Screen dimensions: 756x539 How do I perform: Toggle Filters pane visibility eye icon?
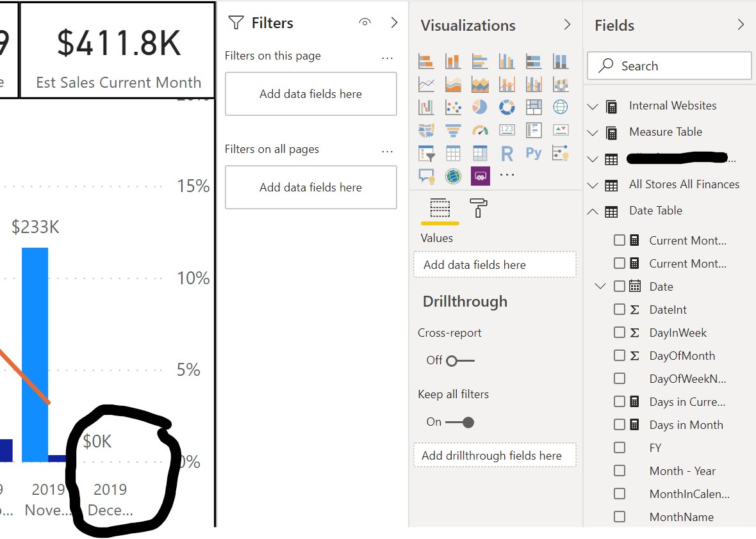(365, 22)
